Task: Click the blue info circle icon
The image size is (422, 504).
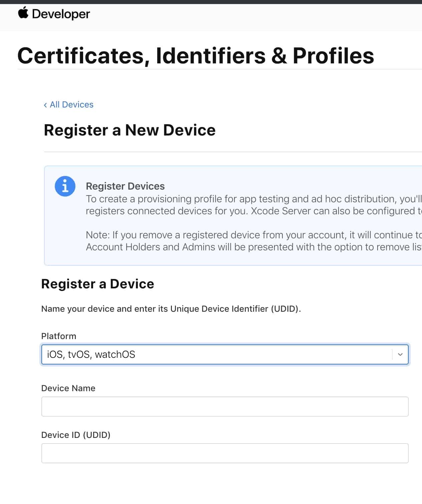Action: tap(65, 186)
